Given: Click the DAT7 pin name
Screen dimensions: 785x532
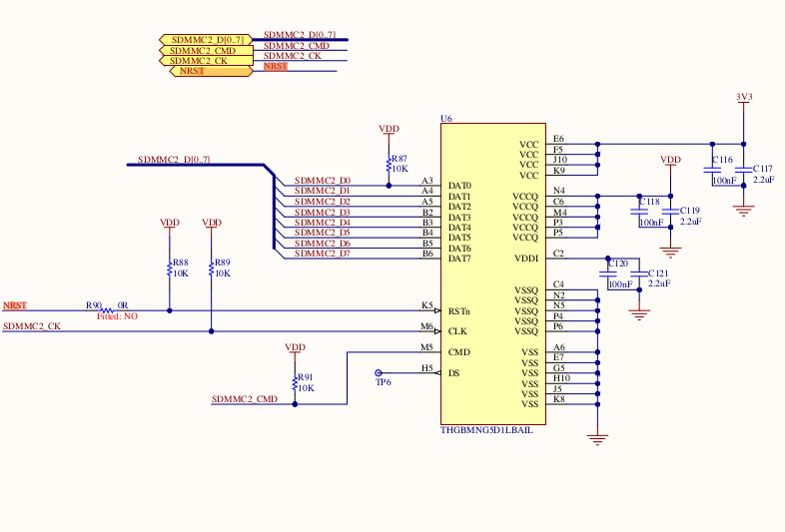Looking at the screenshot, I should click(x=459, y=259).
